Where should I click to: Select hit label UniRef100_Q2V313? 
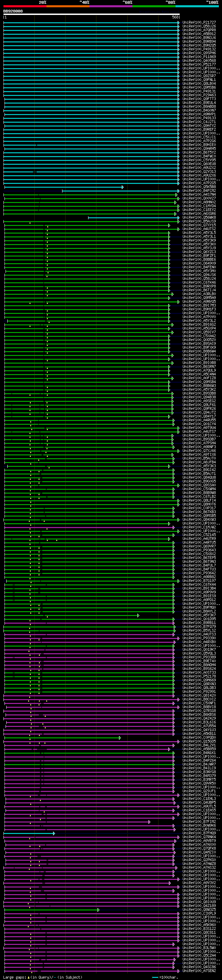pyautogui.click(x=199, y=172)
